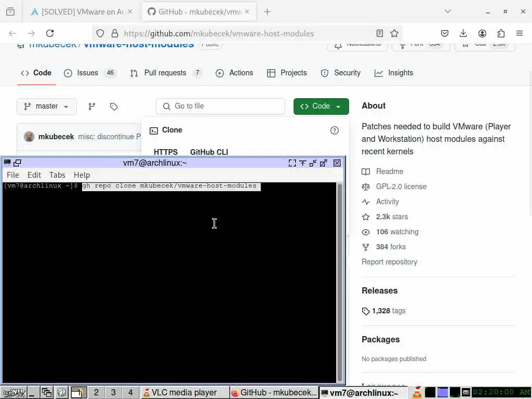Open terminal Edit menu
The height and width of the screenshot is (399, 532).
point(34,175)
